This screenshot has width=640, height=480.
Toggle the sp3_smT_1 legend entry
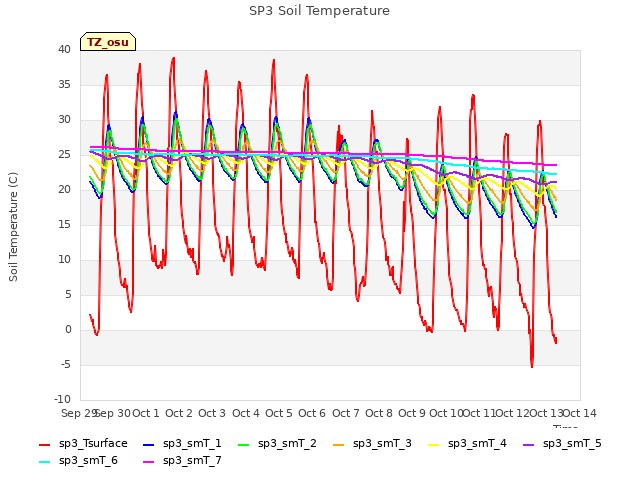[x=182, y=444]
